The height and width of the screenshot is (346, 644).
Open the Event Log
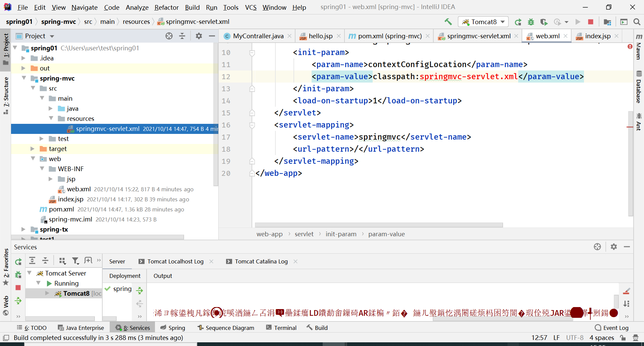[612, 328]
